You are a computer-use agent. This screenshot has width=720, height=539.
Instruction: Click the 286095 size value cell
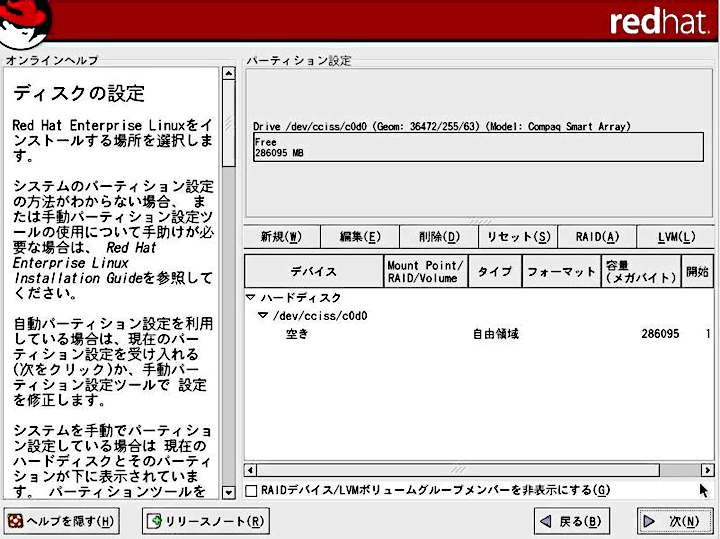[x=660, y=334]
